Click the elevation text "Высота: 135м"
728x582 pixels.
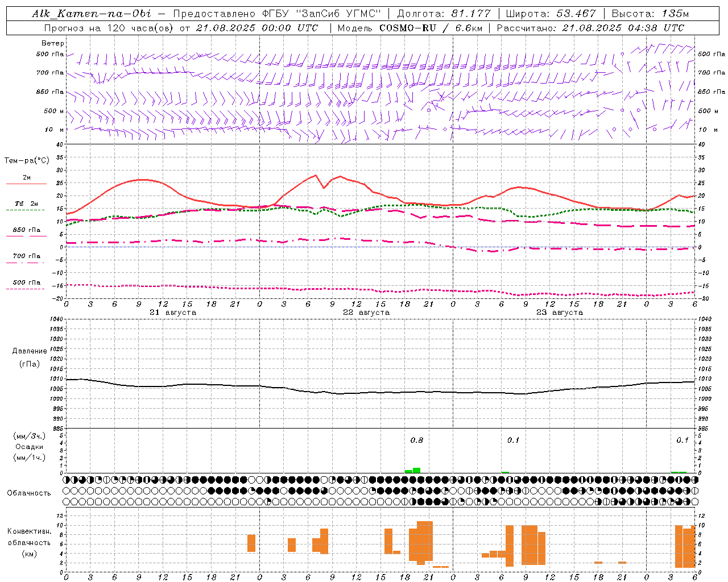[650, 14]
